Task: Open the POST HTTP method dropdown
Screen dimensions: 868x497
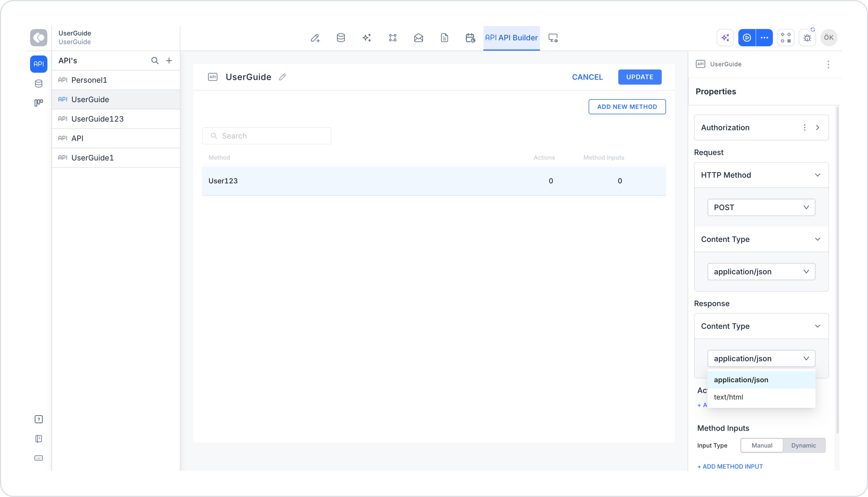Action: pos(761,207)
